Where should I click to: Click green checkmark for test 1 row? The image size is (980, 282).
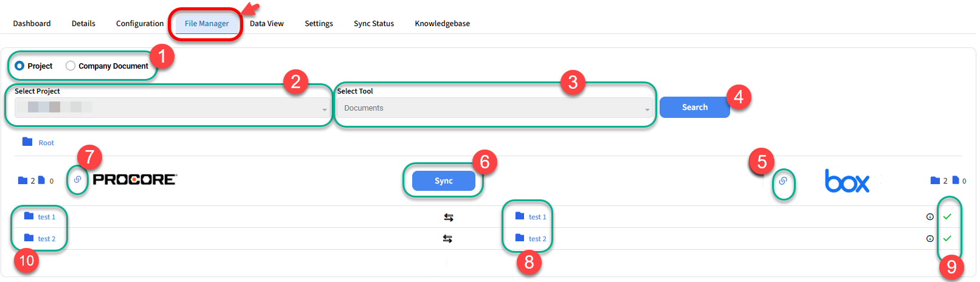pos(947,217)
